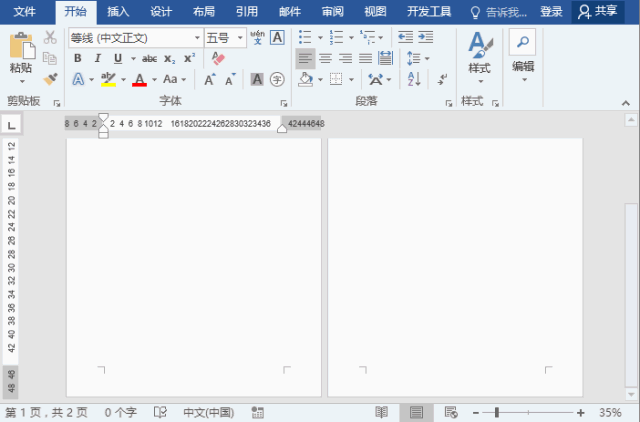Click the shading paint bucket icon
640x422 pixels.
(x=305, y=79)
